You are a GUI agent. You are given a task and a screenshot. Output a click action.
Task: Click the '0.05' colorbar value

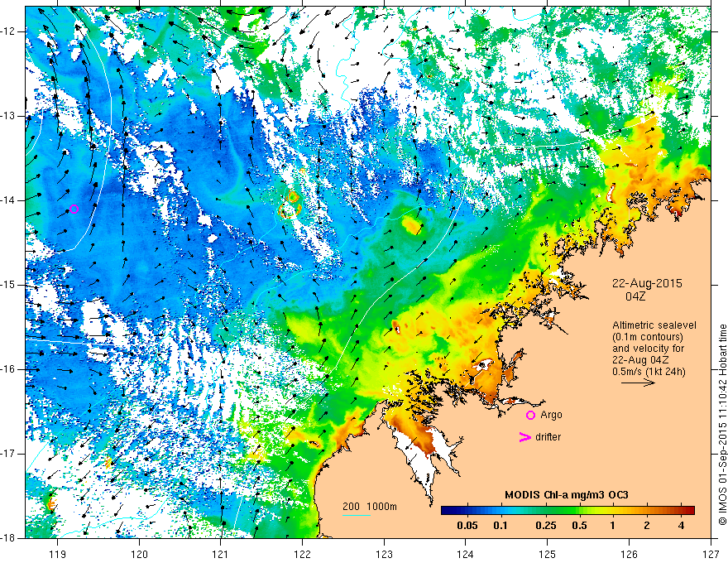[x=467, y=526]
